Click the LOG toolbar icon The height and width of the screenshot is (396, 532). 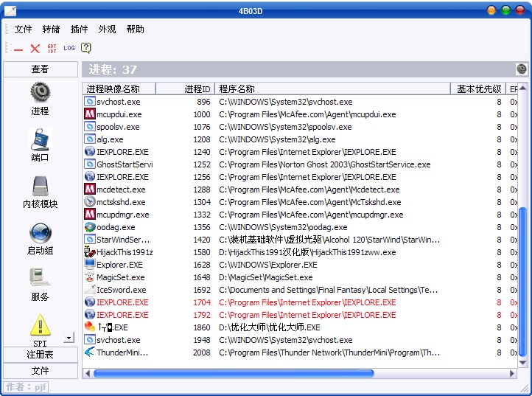coord(69,48)
